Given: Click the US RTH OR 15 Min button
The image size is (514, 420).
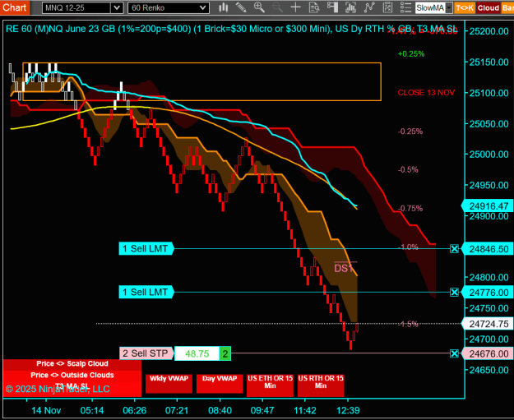Looking at the screenshot, I should [x=321, y=385].
